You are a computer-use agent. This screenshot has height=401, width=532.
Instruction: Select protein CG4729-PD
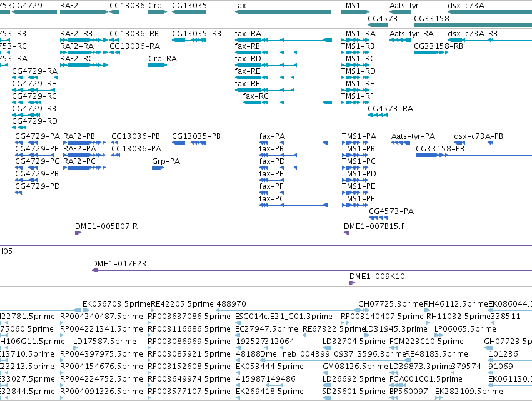19,193
